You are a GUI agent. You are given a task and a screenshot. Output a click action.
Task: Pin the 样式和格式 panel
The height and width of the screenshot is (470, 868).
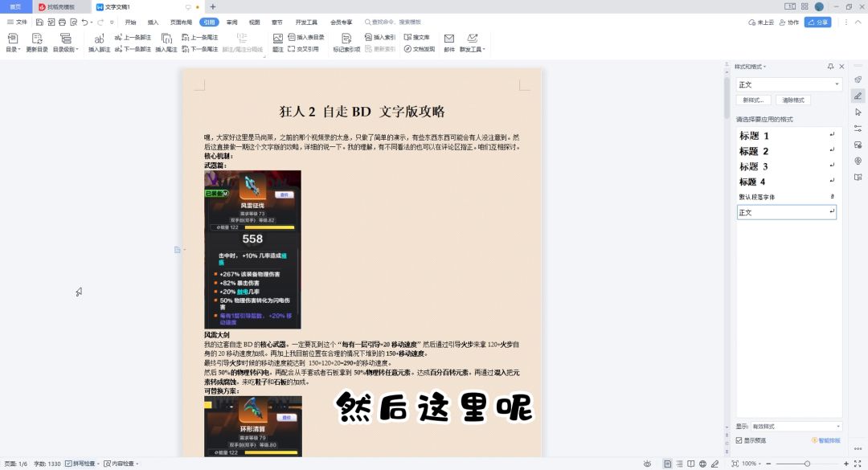tap(830, 67)
